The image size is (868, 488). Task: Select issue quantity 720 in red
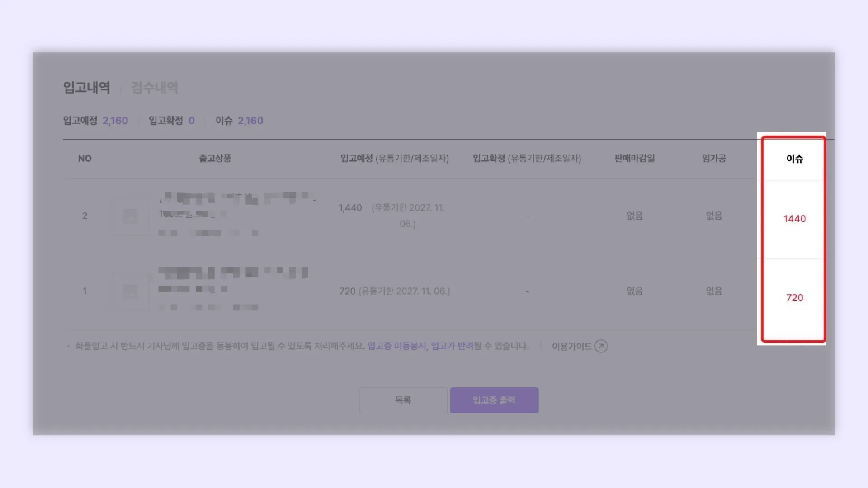coord(794,298)
